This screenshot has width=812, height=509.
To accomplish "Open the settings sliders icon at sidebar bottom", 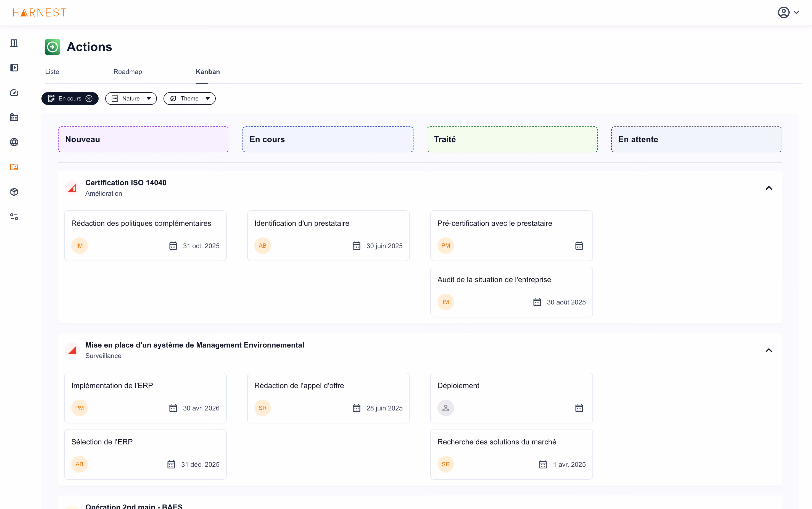I will (14, 216).
